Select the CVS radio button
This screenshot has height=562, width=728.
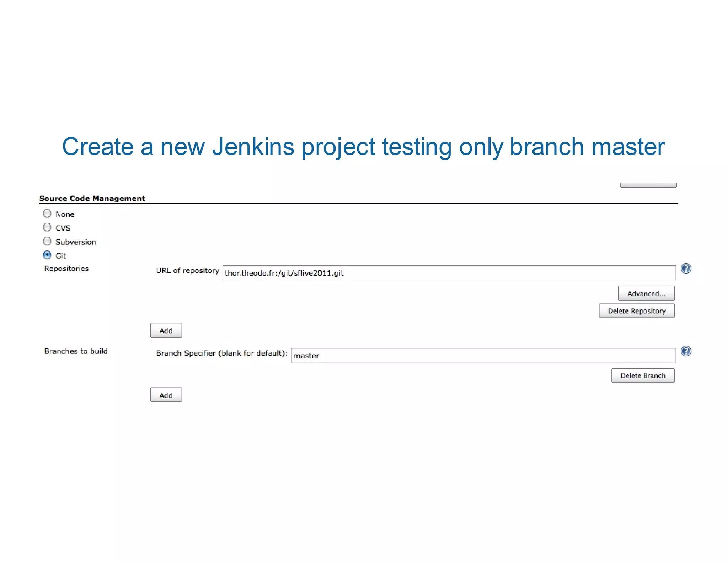click(47, 227)
